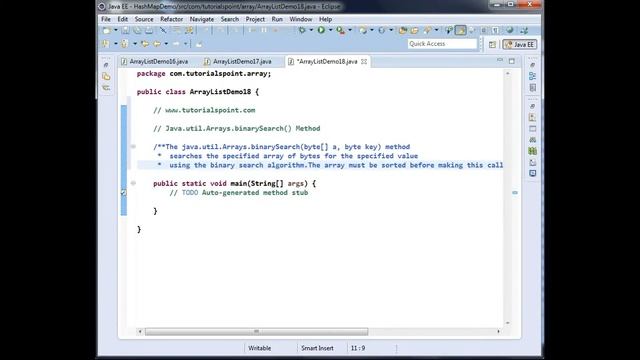Click the Open Perspective icon
Viewport: 640px width, 360px height.
492,44
